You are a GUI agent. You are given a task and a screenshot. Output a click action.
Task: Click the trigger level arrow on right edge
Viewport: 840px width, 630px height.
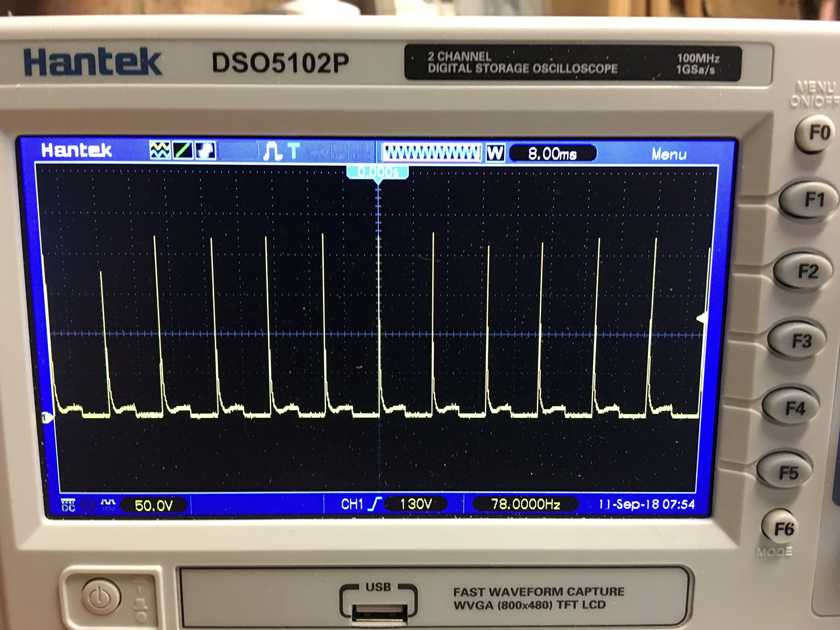pyautogui.click(x=702, y=318)
